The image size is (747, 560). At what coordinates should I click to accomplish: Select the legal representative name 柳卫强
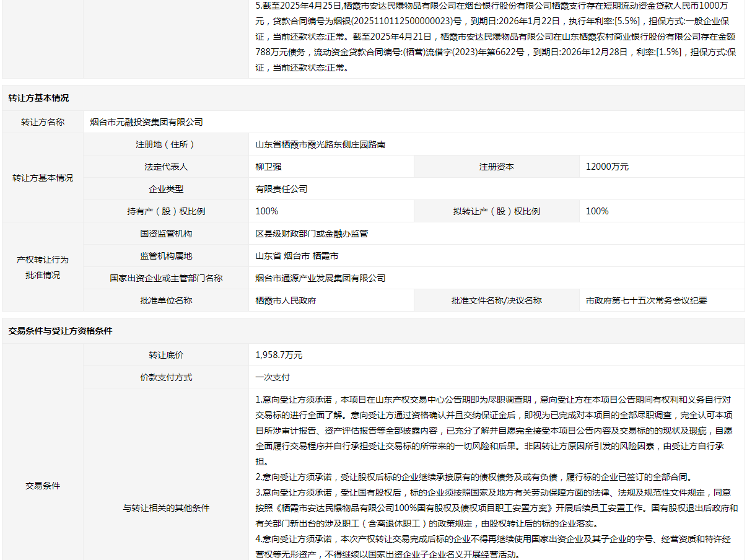coord(269,167)
